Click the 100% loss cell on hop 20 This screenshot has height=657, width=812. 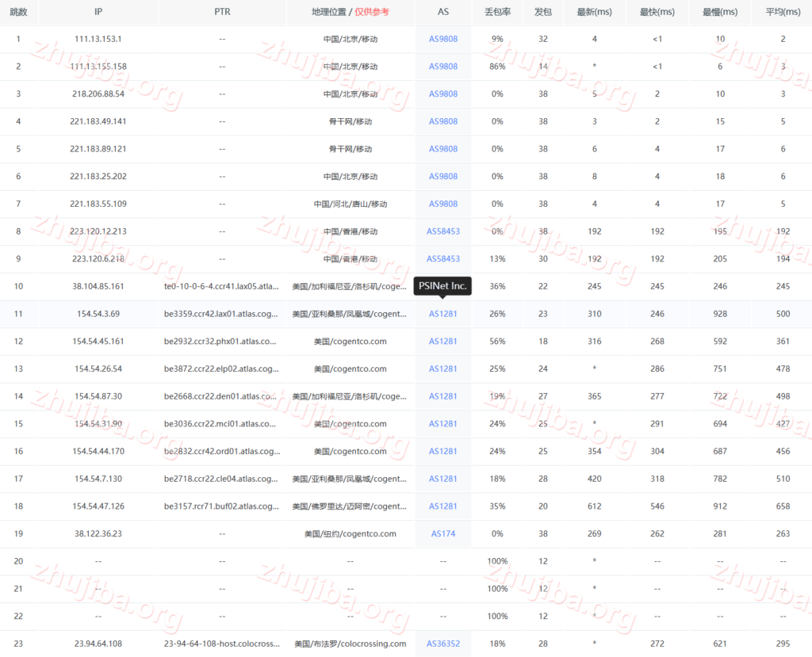tap(496, 560)
